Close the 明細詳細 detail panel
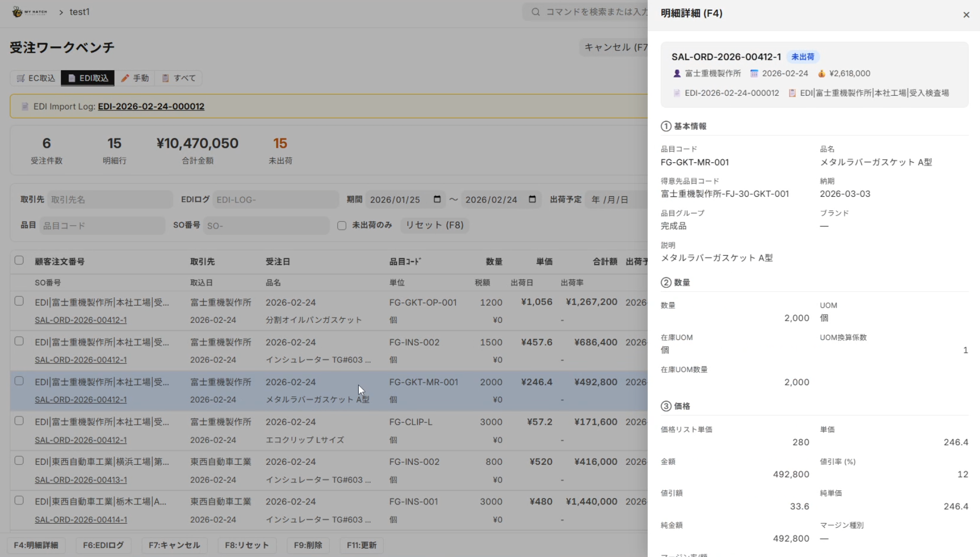Image resolution: width=980 pixels, height=557 pixels. click(966, 15)
